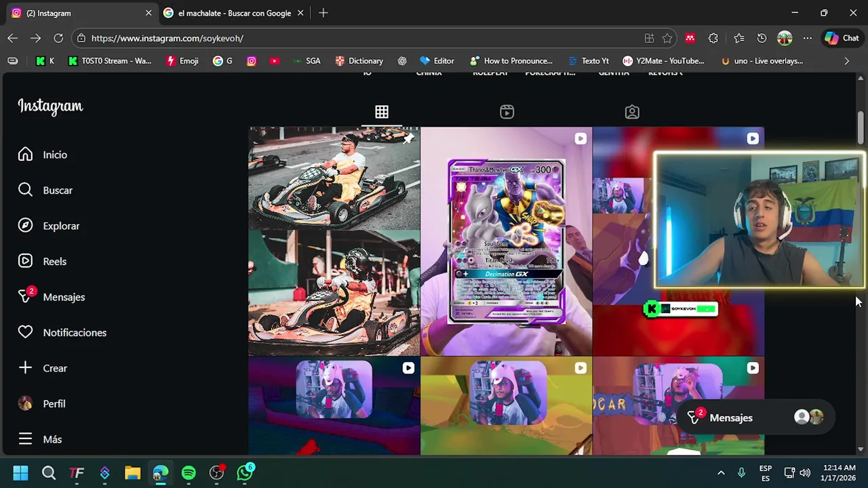Image resolution: width=868 pixels, height=488 pixels.
Task: Open Notificaciones heart icon
Action: pos(25,333)
